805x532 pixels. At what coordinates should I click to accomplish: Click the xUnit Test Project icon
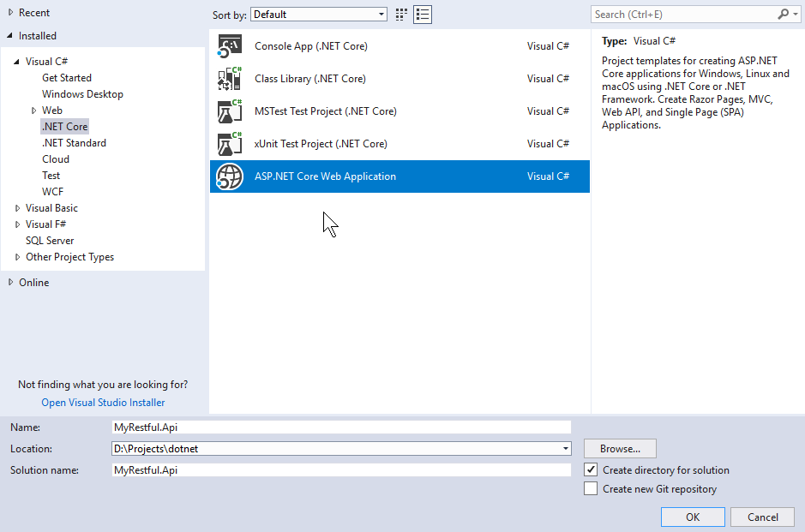(x=230, y=144)
